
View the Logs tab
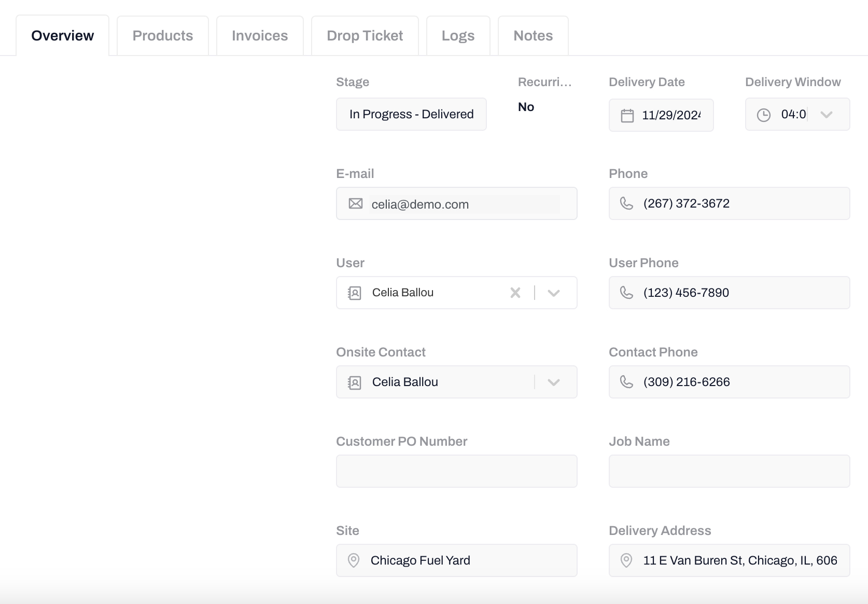(458, 36)
